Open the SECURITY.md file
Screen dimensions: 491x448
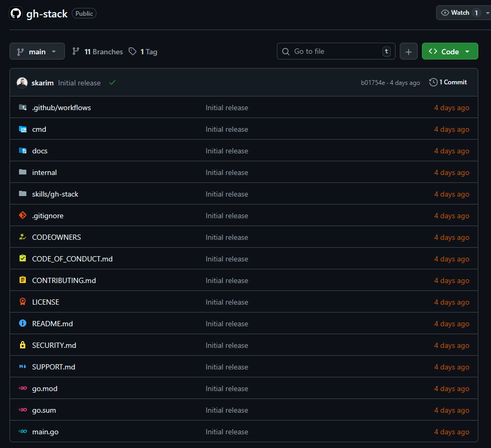(x=54, y=345)
